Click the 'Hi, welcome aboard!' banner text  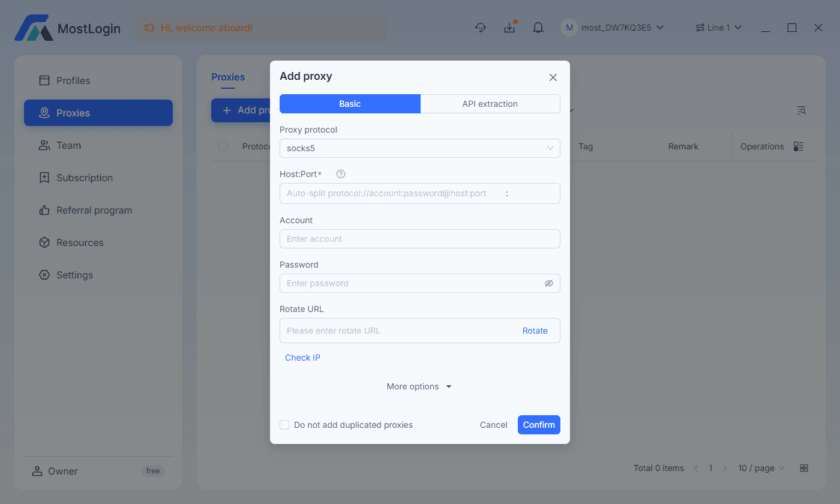tap(206, 28)
